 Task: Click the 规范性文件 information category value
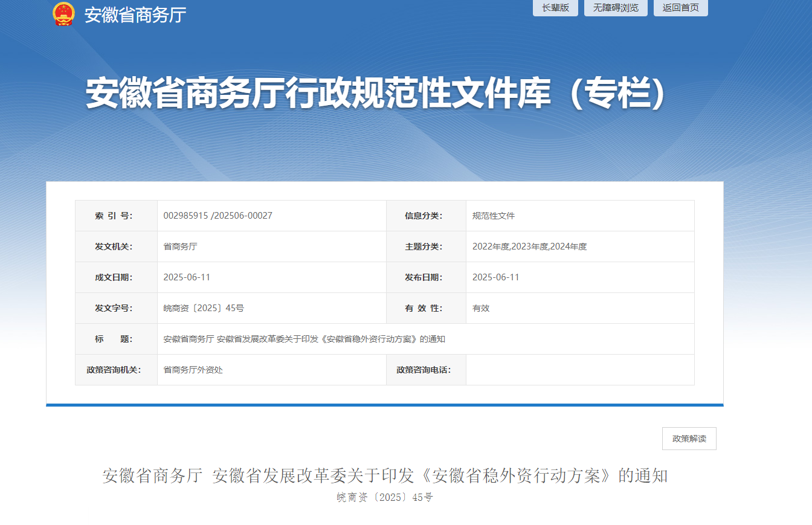click(493, 216)
